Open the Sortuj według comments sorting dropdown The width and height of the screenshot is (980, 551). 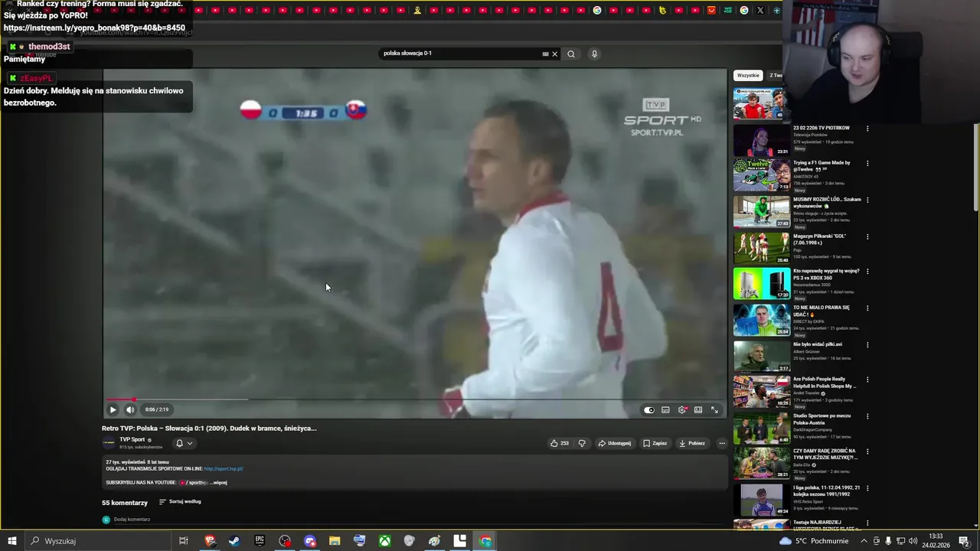click(180, 502)
